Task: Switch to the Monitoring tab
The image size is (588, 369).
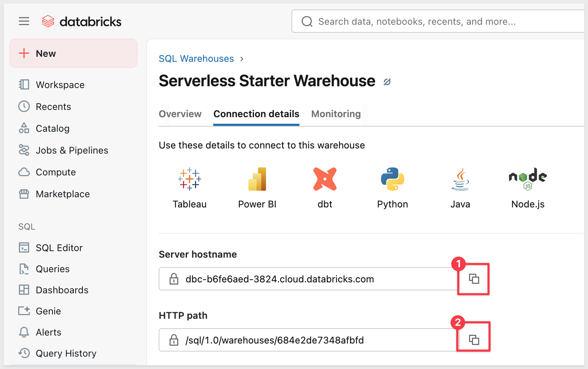Action: [x=336, y=114]
